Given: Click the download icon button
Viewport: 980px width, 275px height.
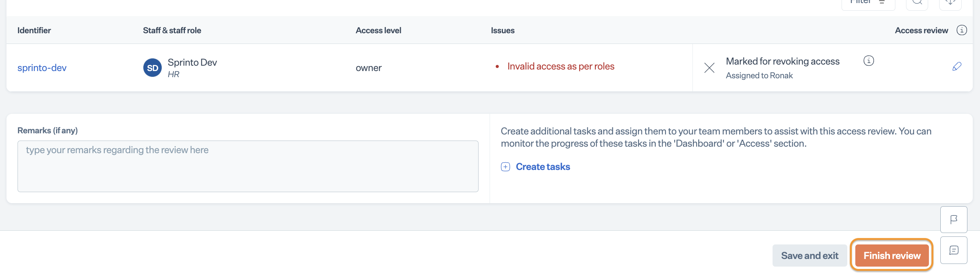Looking at the screenshot, I should click(x=950, y=3).
